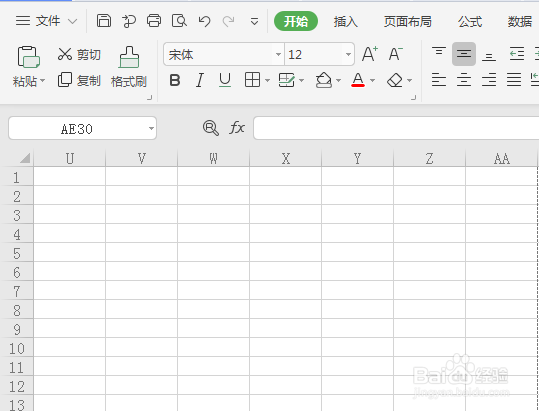Toggle Bold formatting
Viewport: 539px width, 411px height.
175,81
